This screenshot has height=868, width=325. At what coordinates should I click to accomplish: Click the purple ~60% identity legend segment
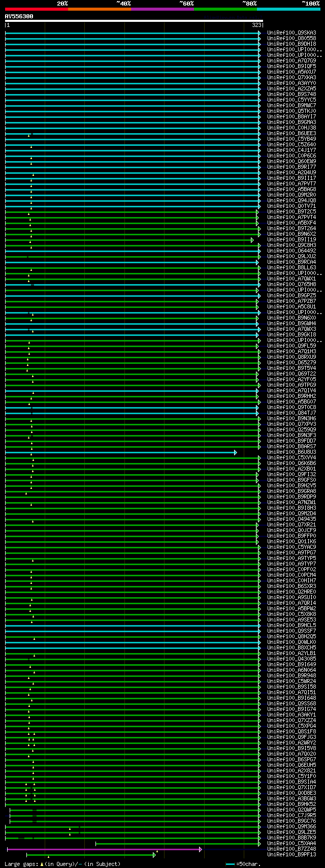tap(162, 9)
